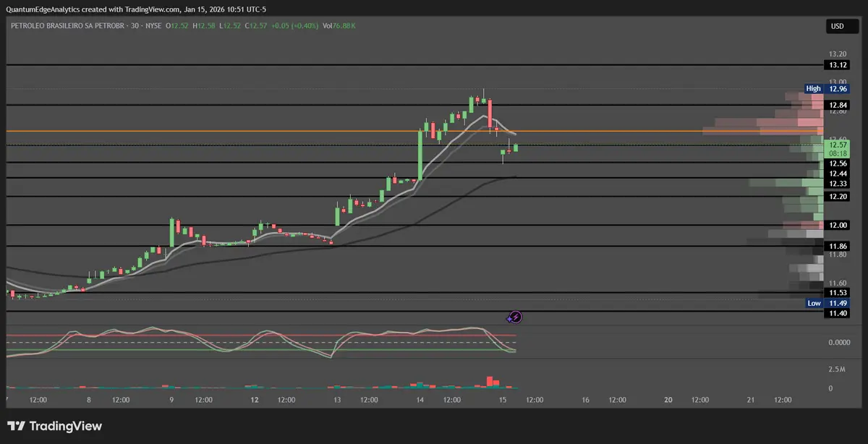868x444 pixels.
Task: Click the 0.0000 oscillator scale value
Action: pyautogui.click(x=839, y=342)
